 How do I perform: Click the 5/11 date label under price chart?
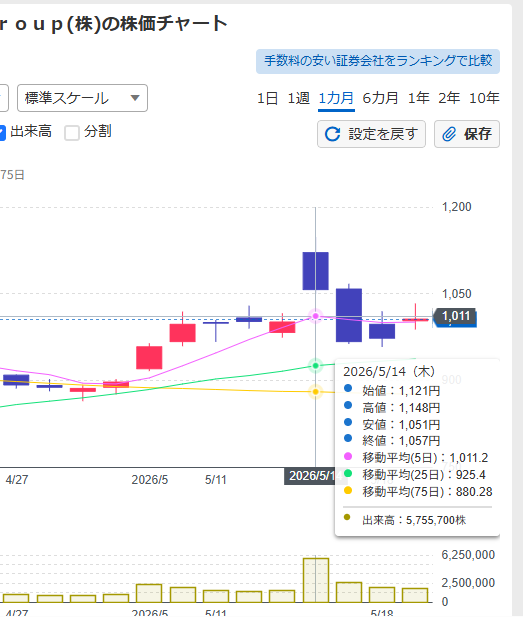click(216, 480)
